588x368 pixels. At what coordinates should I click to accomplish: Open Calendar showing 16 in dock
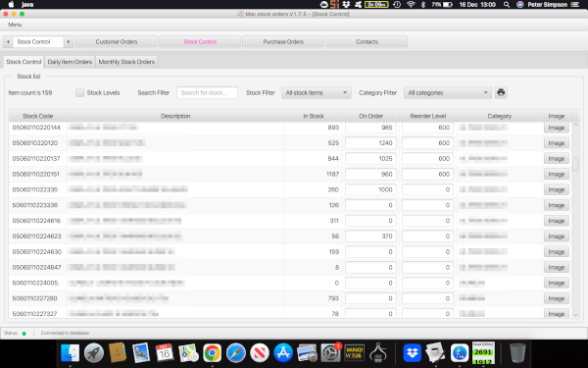point(165,353)
